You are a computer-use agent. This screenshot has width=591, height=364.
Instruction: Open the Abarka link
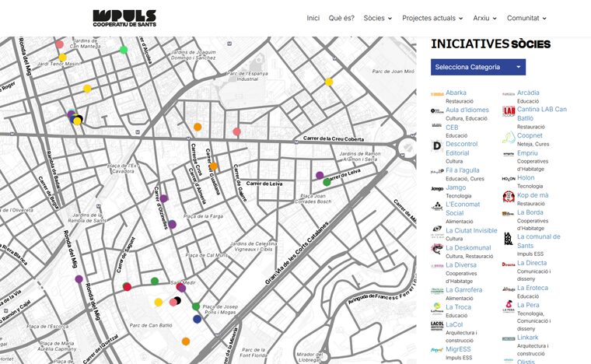pyautogui.click(x=456, y=93)
